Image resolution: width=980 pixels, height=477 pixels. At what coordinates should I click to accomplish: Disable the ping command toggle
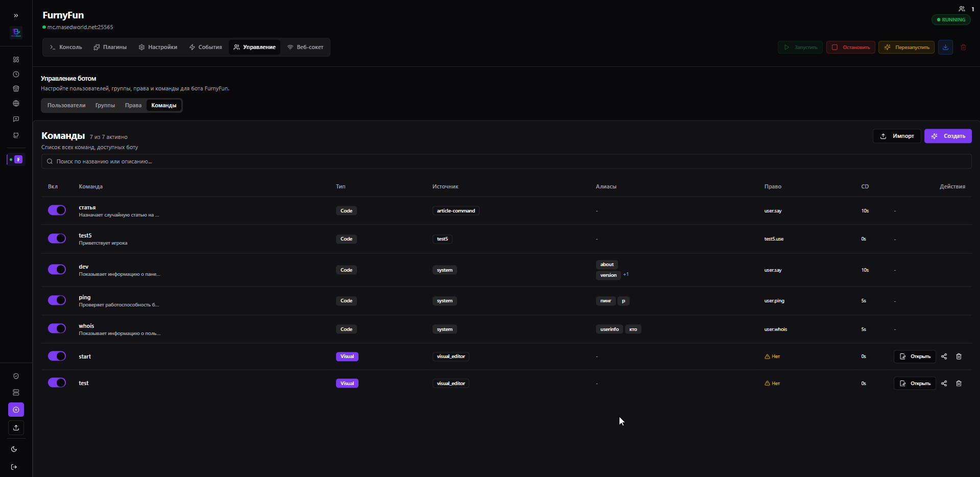click(x=57, y=300)
